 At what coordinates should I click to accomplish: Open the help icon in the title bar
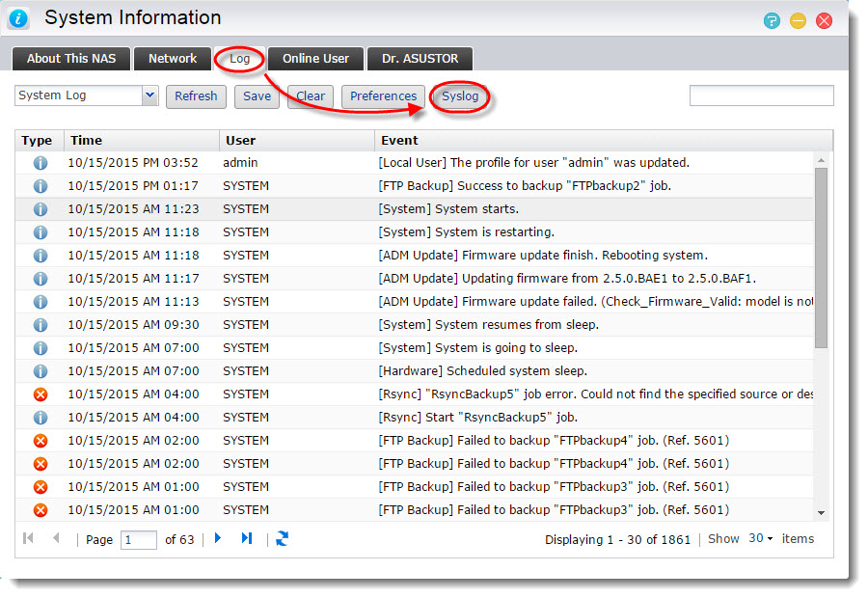pos(772,18)
